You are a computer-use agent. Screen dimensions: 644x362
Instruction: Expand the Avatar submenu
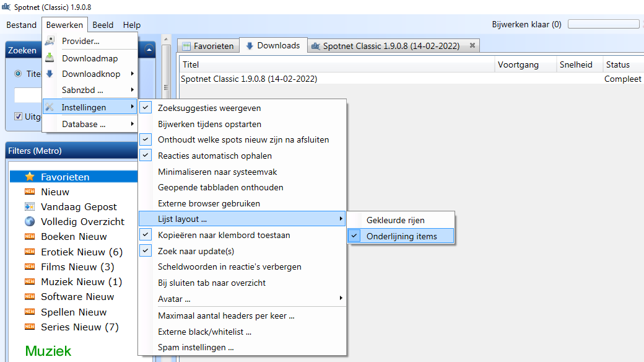(x=341, y=298)
